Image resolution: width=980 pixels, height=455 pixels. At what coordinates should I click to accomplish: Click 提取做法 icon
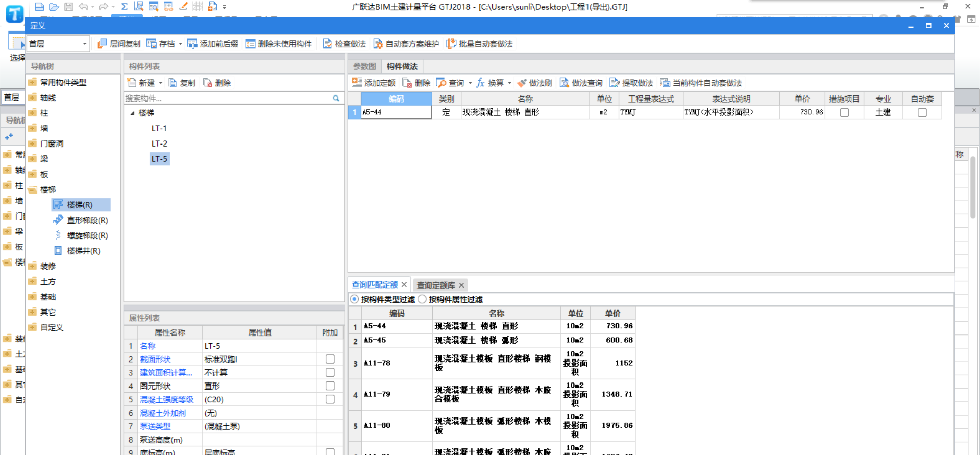click(615, 83)
